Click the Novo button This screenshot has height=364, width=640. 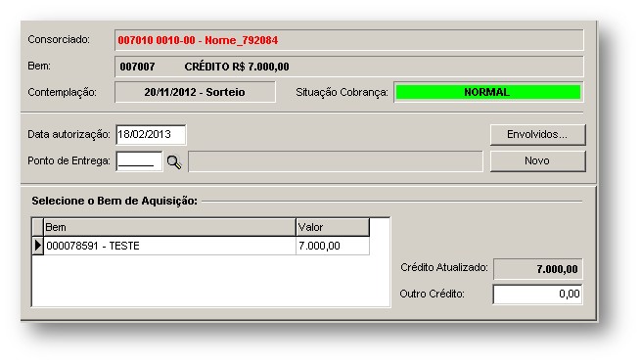(537, 160)
